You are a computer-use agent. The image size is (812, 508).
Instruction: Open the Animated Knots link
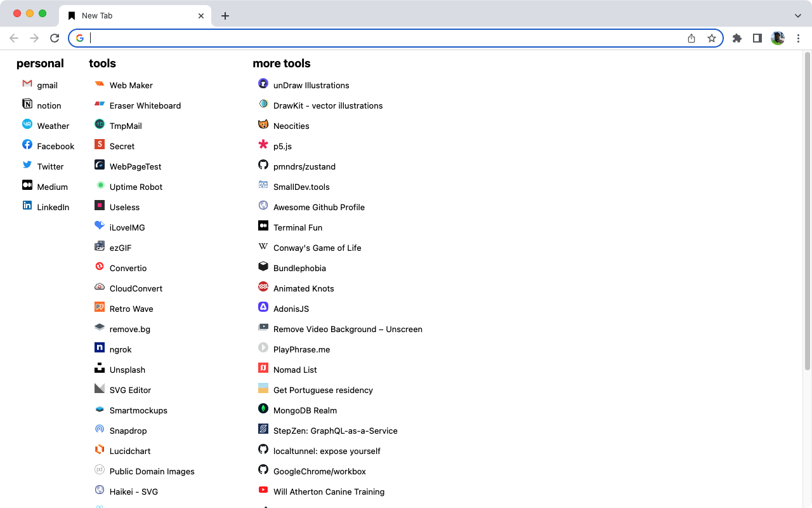point(304,288)
